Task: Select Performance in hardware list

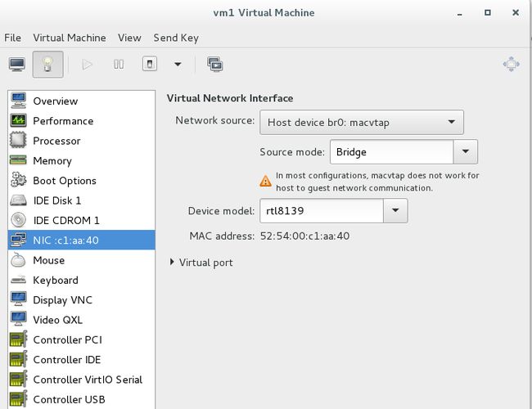Action: 81,121
